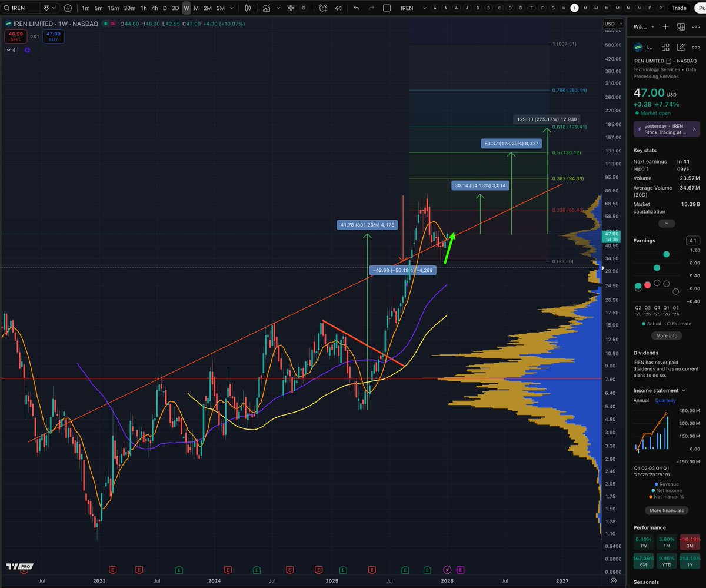Open the diamond plan dropdown beside search

(49, 8)
